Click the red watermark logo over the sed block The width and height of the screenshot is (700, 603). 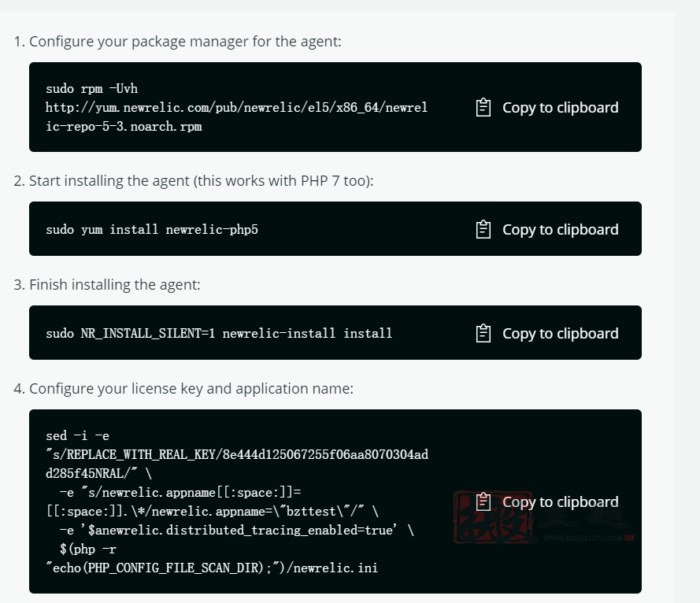click(x=494, y=517)
